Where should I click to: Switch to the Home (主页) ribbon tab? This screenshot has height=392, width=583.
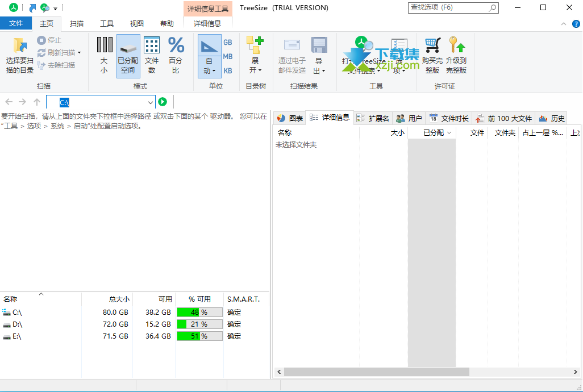tap(47, 23)
